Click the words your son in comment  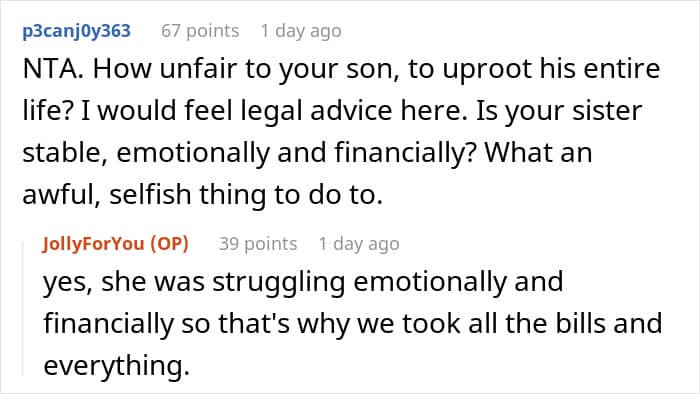pos(338,70)
